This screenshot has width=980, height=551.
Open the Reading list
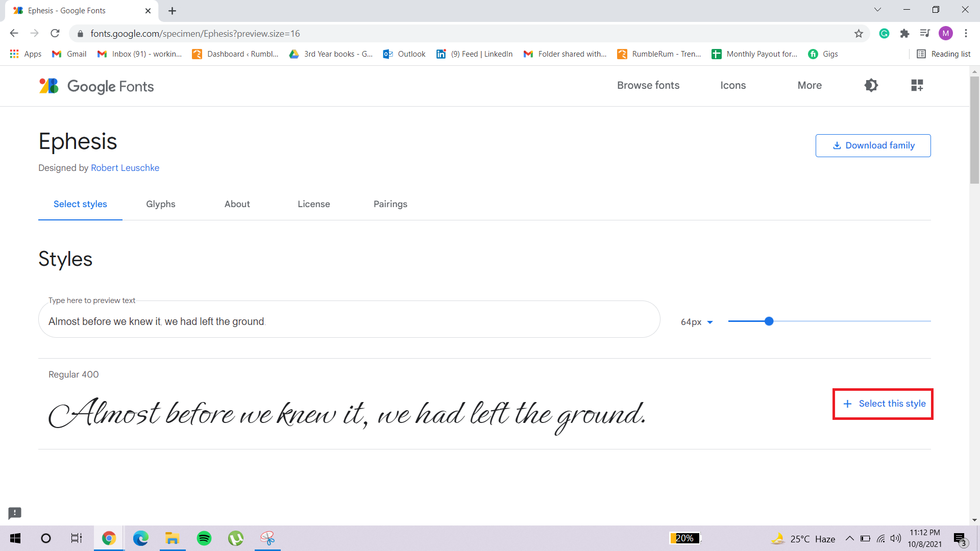click(943, 54)
